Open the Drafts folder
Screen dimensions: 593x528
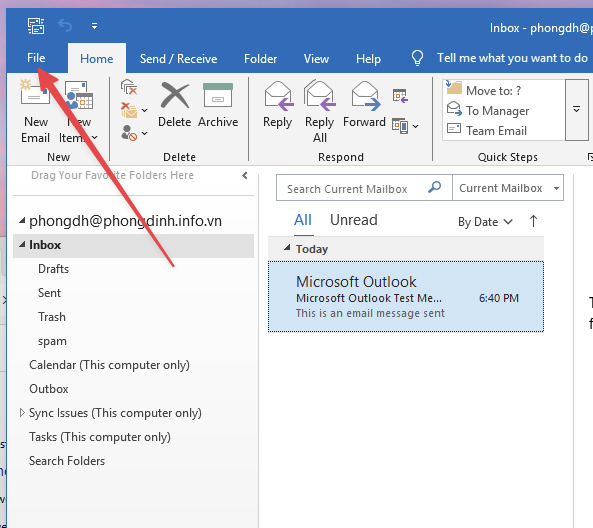[x=53, y=269]
